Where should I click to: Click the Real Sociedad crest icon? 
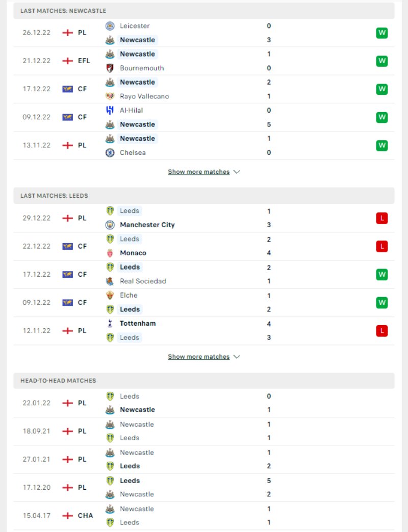(x=110, y=281)
